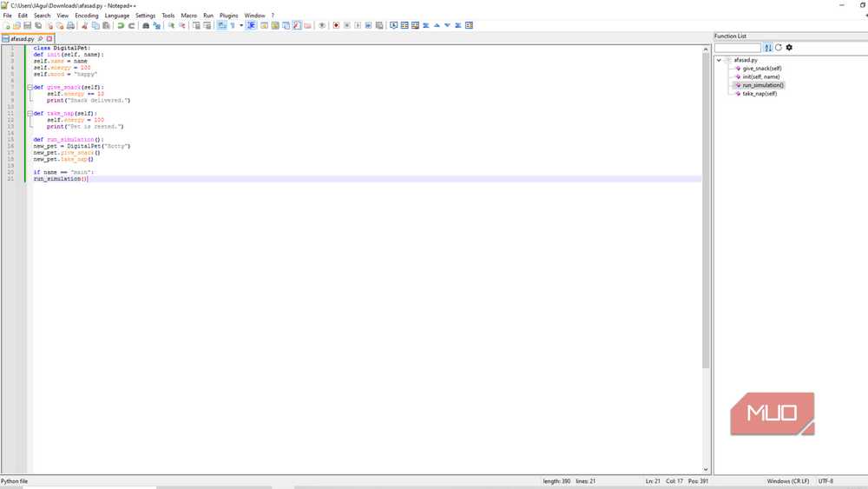Image resolution: width=868 pixels, height=489 pixels.
Task: Open the Macro menu
Action: tap(188, 16)
